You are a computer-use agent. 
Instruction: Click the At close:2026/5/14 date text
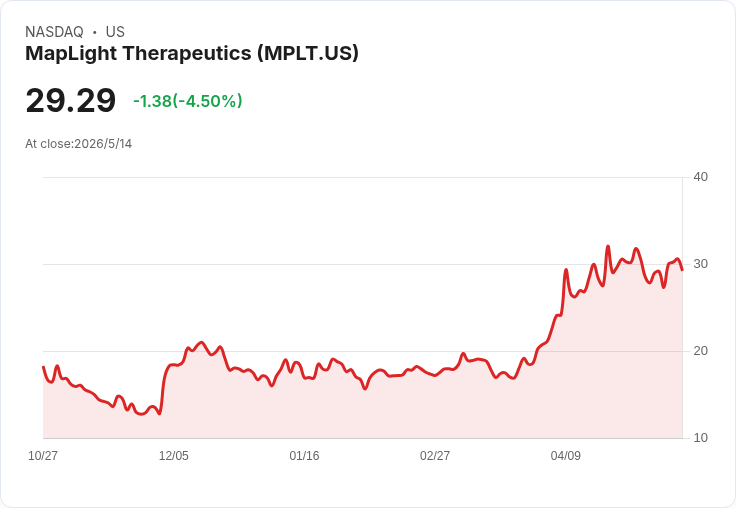pos(78,144)
